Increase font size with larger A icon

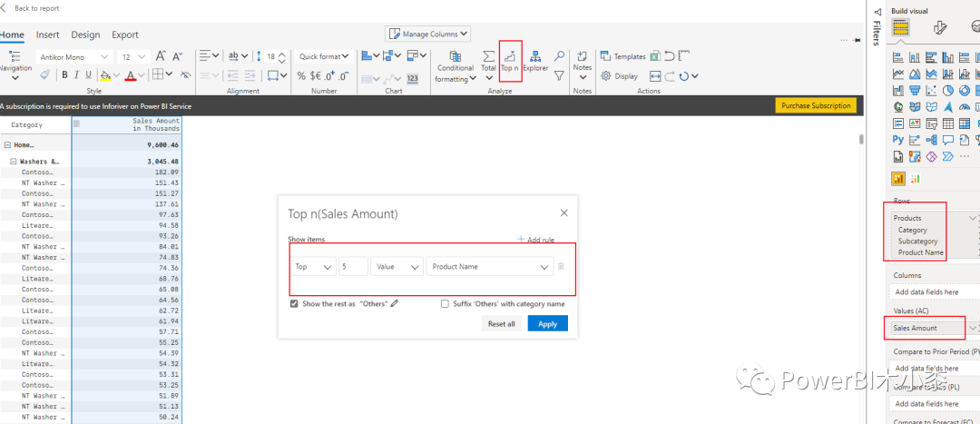[161, 56]
